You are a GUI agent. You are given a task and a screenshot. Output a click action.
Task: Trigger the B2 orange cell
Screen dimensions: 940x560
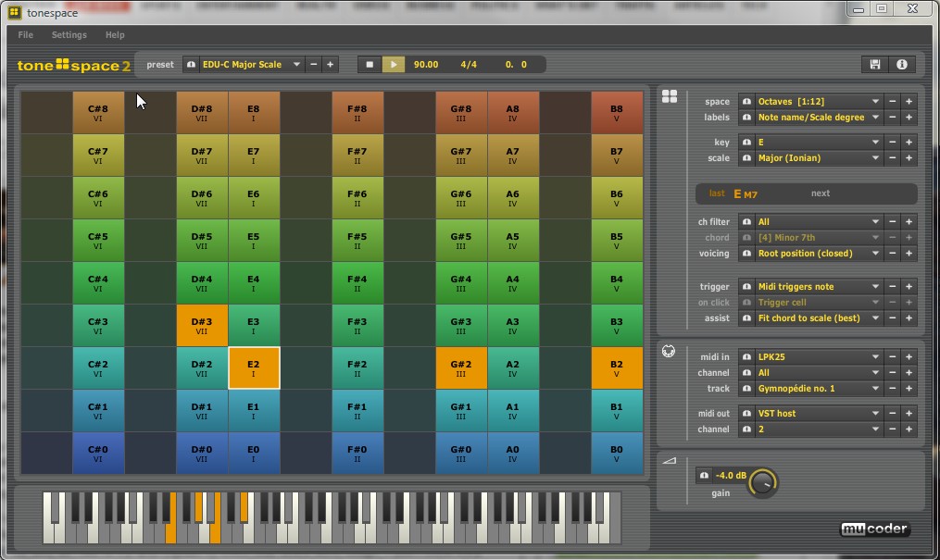pos(617,367)
